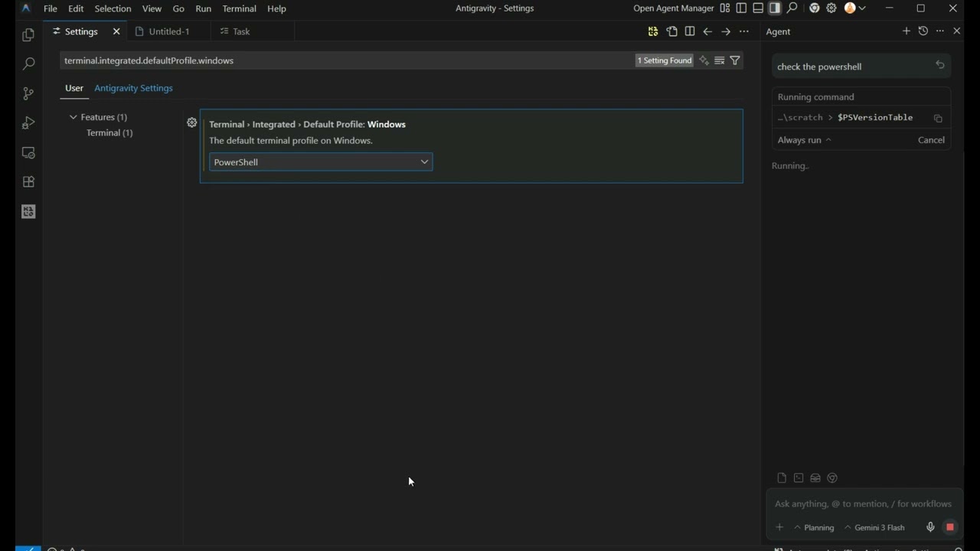Open Extensions view in activity bar
The width and height of the screenshot is (980, 551).
[28, 182]
